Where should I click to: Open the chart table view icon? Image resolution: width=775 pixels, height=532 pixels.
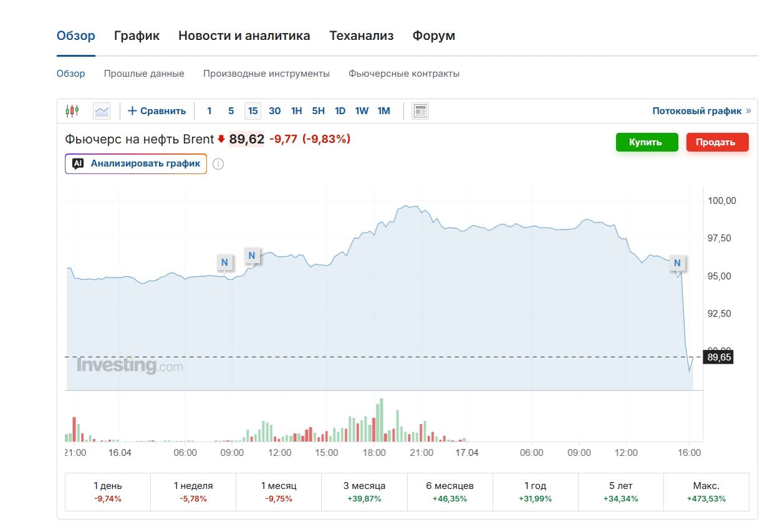[420, 111]
